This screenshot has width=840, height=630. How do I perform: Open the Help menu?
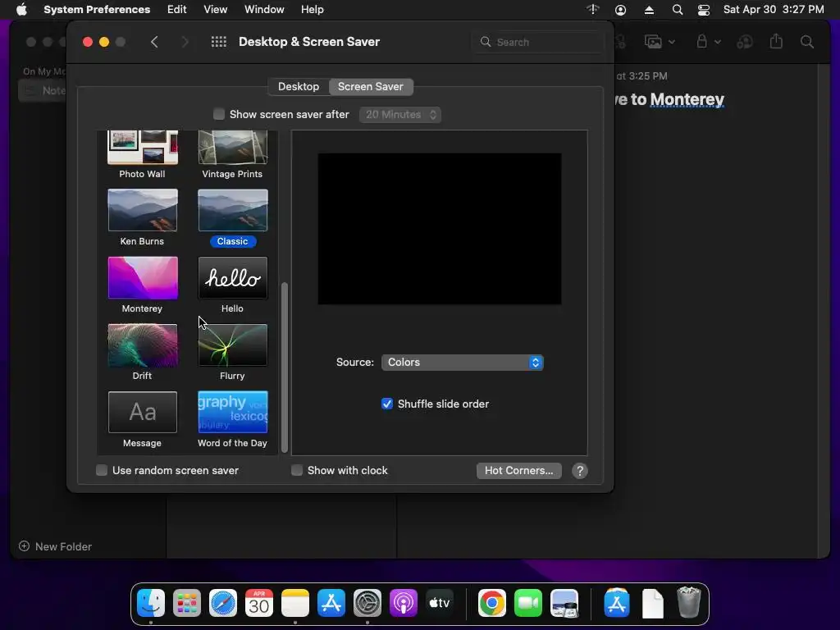(313, 10)
